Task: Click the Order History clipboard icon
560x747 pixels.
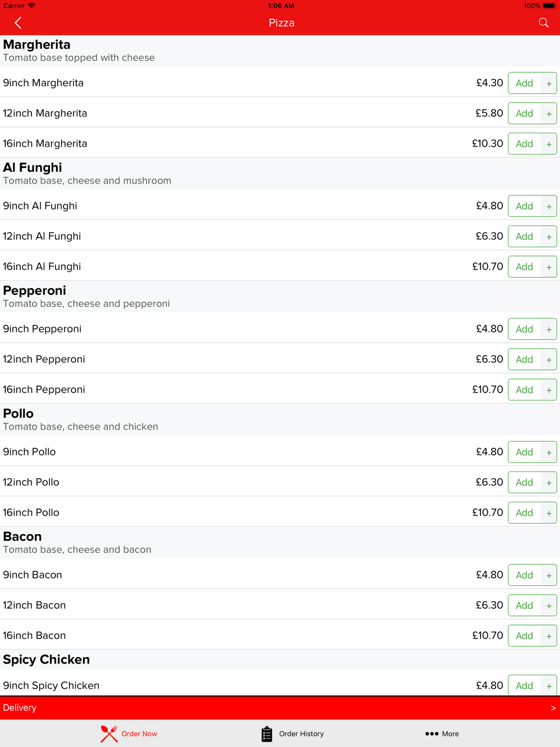Action: coord(267,734)
